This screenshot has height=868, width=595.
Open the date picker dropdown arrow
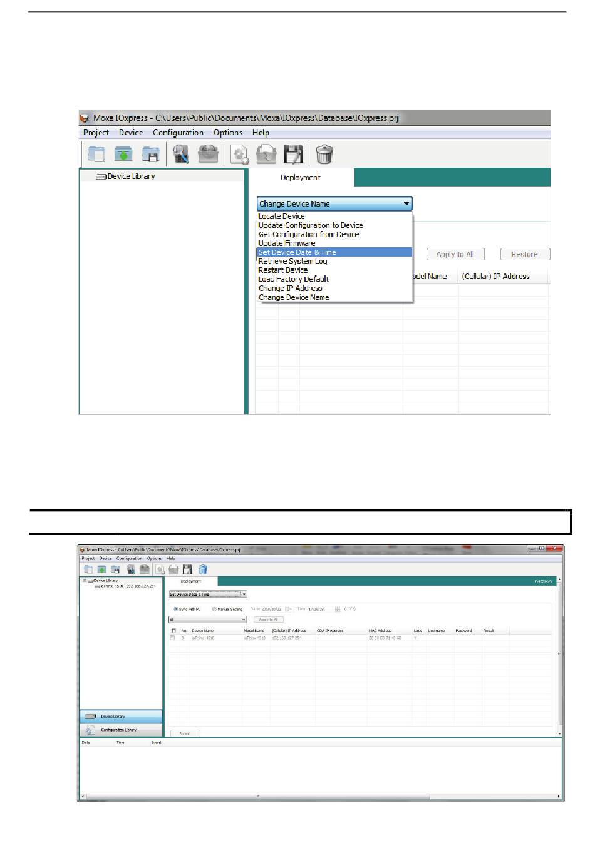[x=290, y=609]
